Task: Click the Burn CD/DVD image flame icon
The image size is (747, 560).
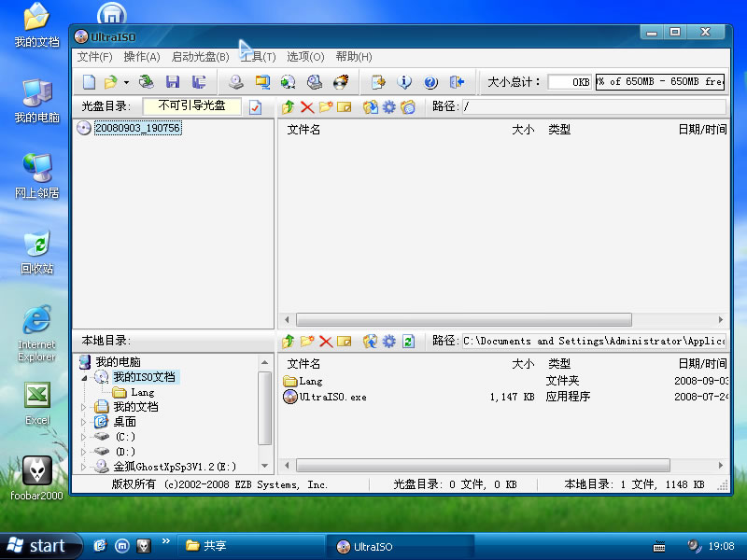Action: pos(341,82)
